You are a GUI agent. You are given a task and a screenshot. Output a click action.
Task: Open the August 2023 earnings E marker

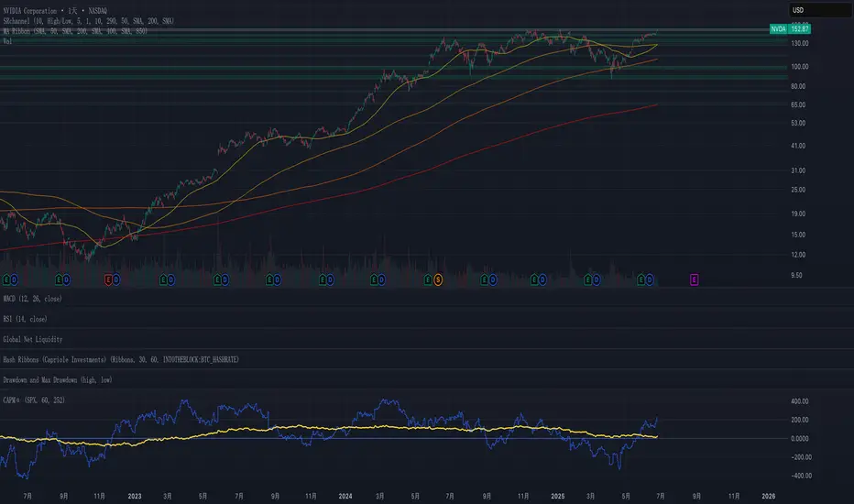[269, 280]
